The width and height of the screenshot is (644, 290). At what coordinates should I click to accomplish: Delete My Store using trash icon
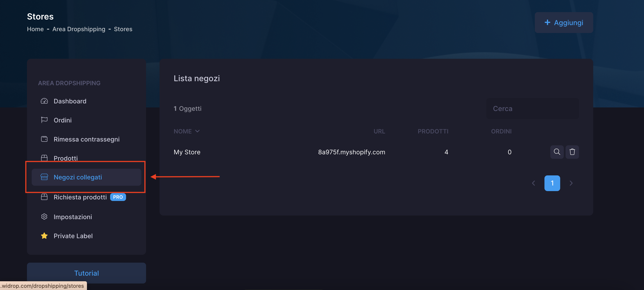coord(572,152)
